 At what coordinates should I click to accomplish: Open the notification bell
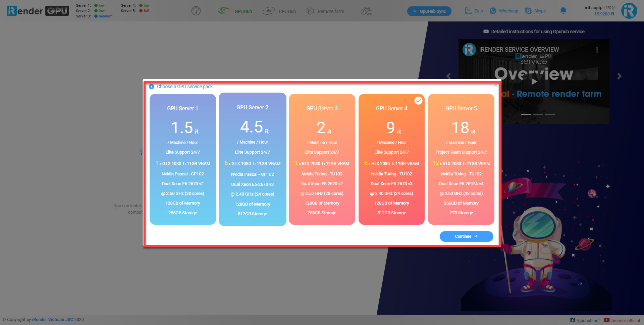pyautogui.click(x=563, y=11)
